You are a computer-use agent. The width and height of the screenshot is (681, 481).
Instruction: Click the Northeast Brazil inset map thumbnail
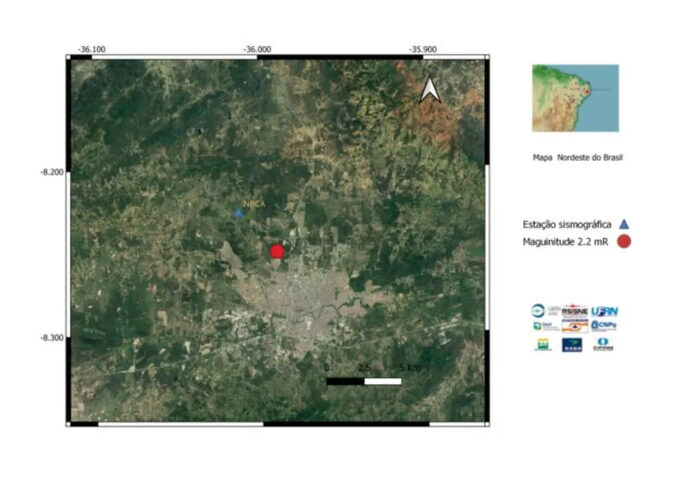(x=575, y=98)
